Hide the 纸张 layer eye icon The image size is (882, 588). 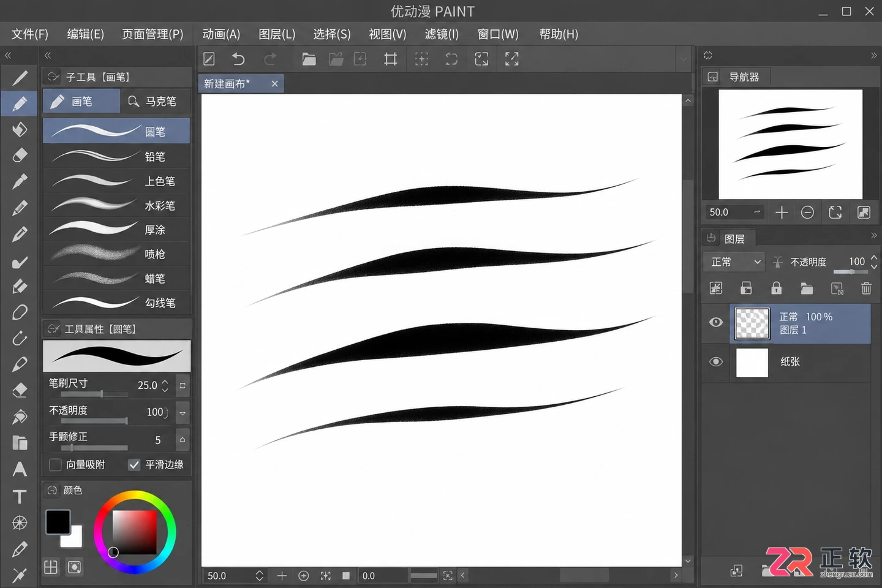tap(715, 361)
